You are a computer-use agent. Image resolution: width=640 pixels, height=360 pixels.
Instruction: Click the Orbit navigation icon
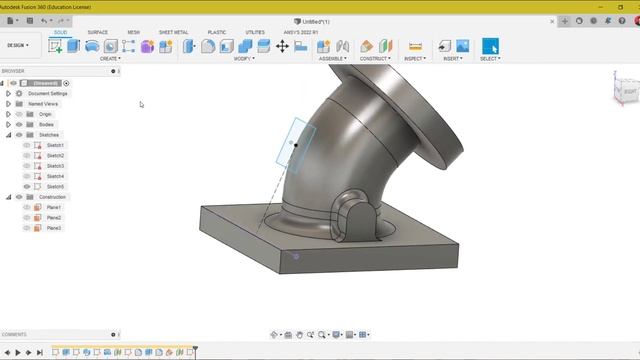coord(274,335)
